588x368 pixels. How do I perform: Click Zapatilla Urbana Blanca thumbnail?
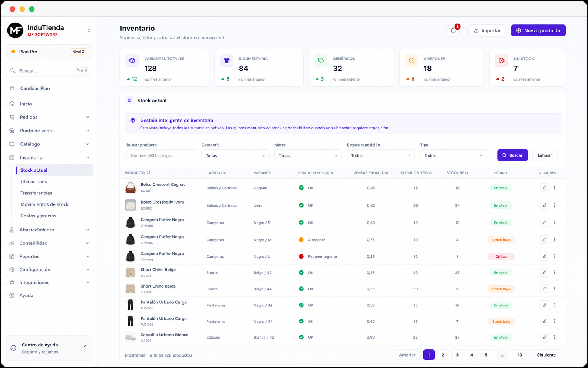[131, 337]
